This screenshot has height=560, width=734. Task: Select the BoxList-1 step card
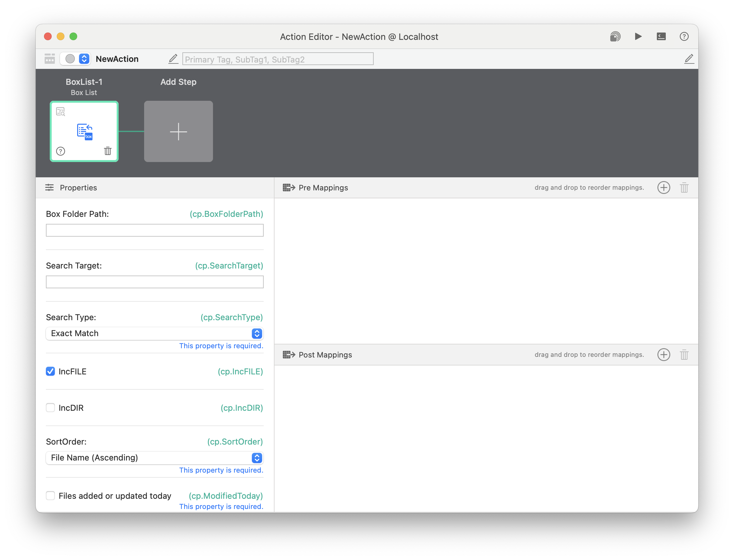tap(84, 131)
